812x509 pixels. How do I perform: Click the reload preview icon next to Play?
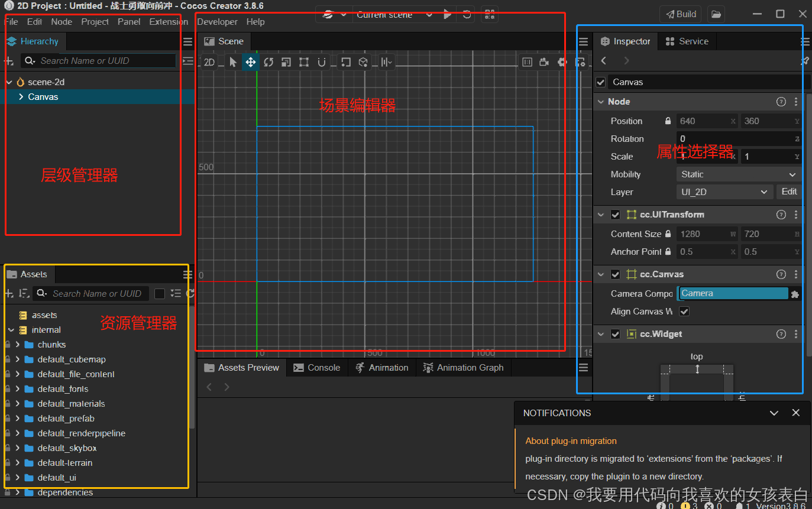click(466, 15)
